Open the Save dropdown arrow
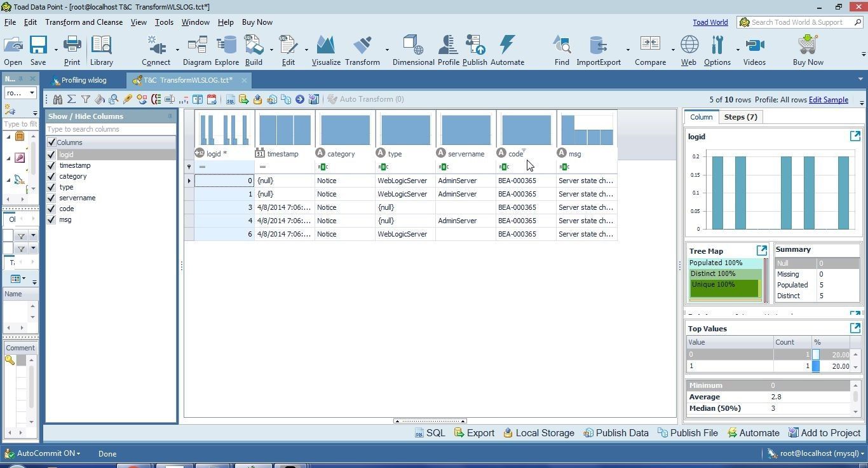 tap(56, 50)
